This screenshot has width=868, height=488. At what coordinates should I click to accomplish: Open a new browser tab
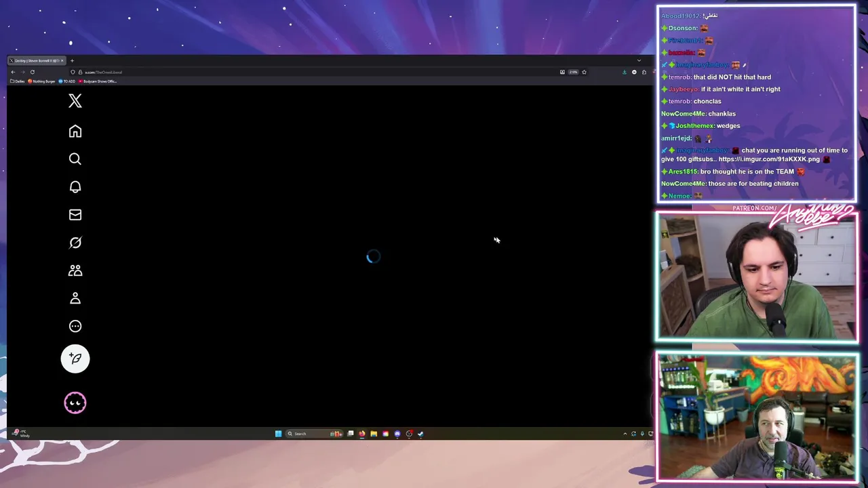pyautogui.click(x=72, y=60)
